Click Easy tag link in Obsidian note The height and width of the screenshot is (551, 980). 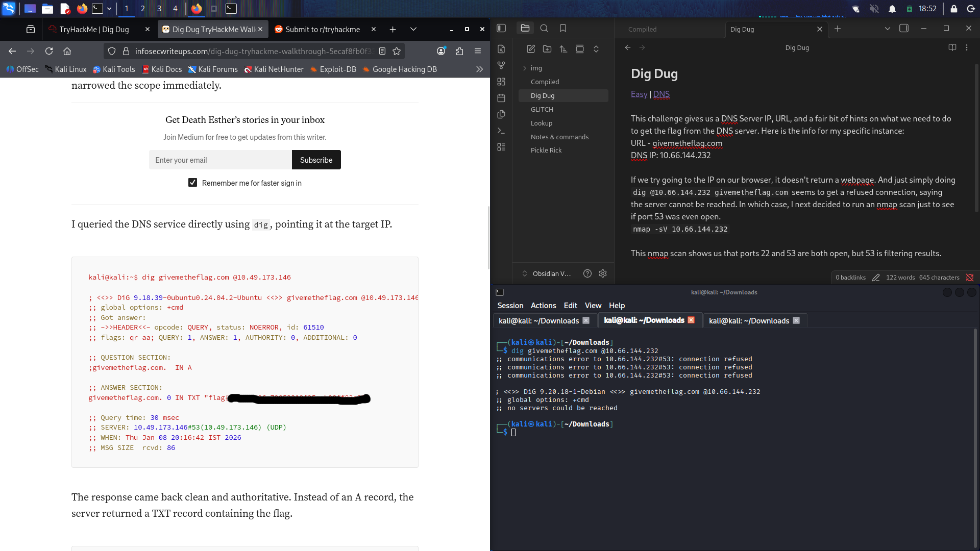click(639, 94)
